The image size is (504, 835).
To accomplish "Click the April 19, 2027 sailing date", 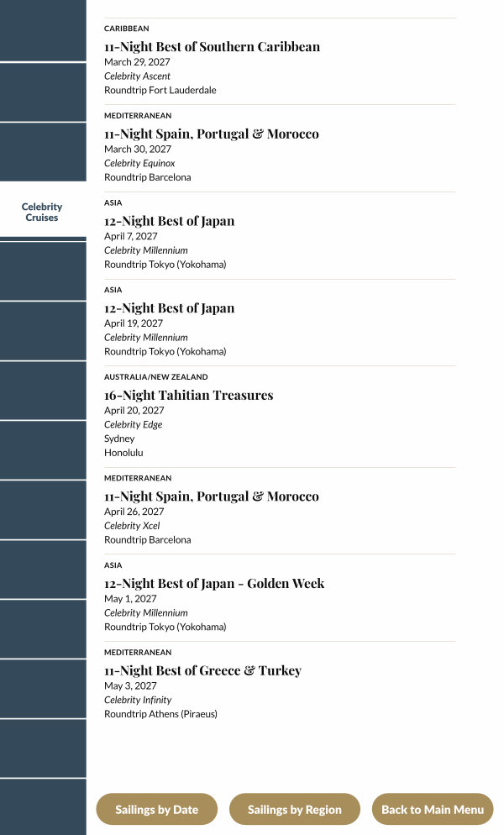I will (x=134, y=323).
